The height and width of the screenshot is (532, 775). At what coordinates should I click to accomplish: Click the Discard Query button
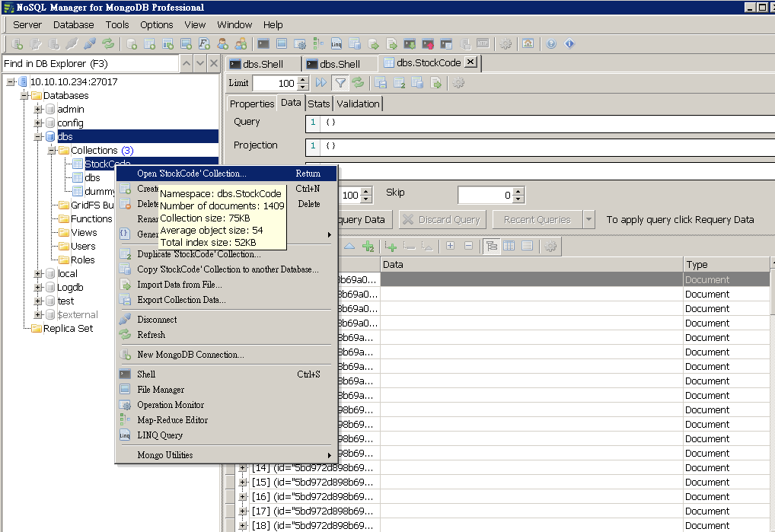[x=442, y=219]
